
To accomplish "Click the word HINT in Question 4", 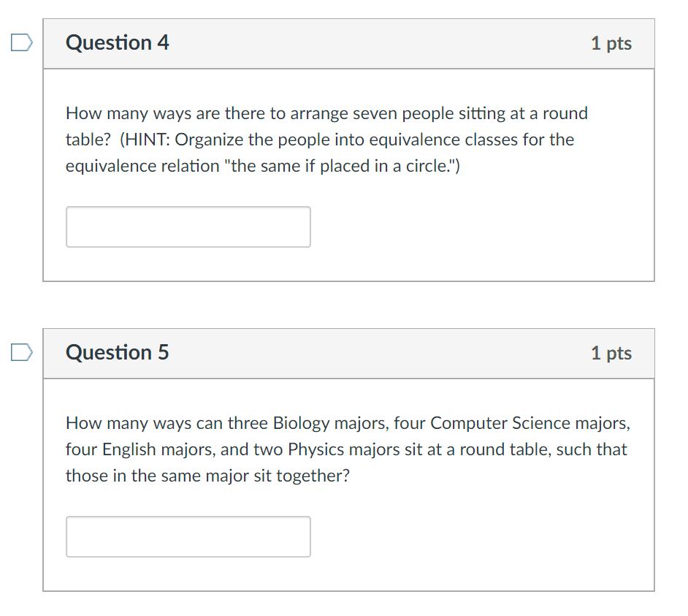I will 147,140.
